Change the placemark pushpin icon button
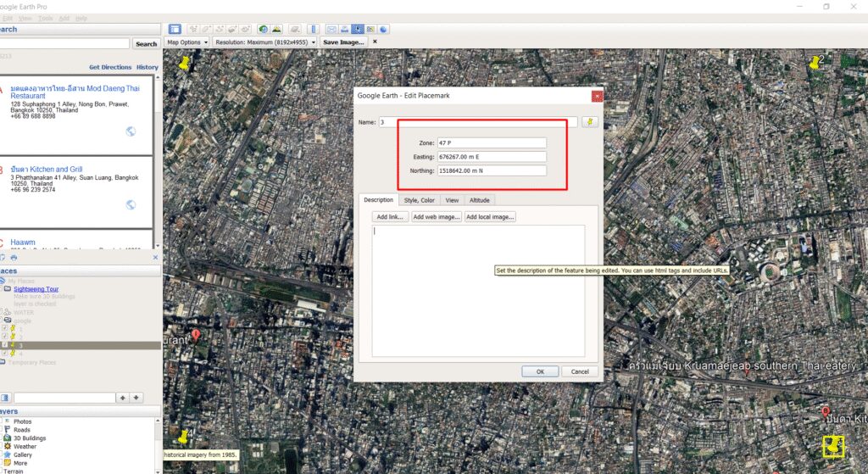The width and height of the screenshot is (868, 474). (x=590, y=122)
